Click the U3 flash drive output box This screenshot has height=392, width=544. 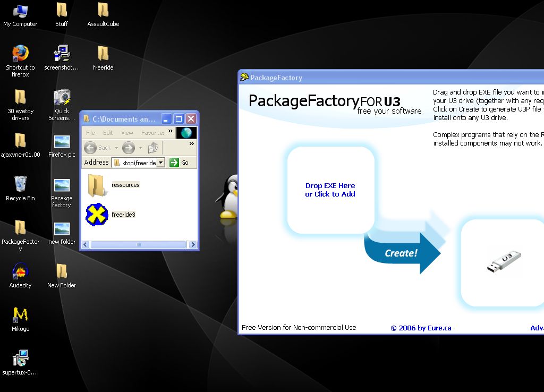[x=503, y=262]
